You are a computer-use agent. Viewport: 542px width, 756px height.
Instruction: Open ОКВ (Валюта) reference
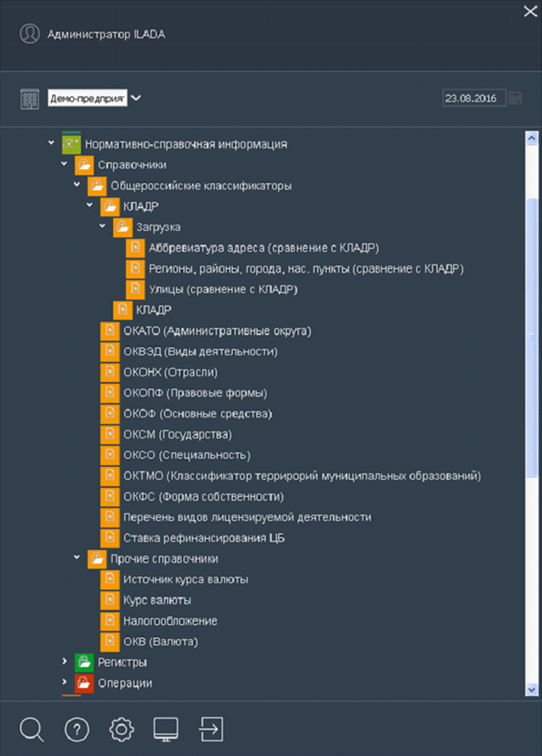(x=161, y=641)
